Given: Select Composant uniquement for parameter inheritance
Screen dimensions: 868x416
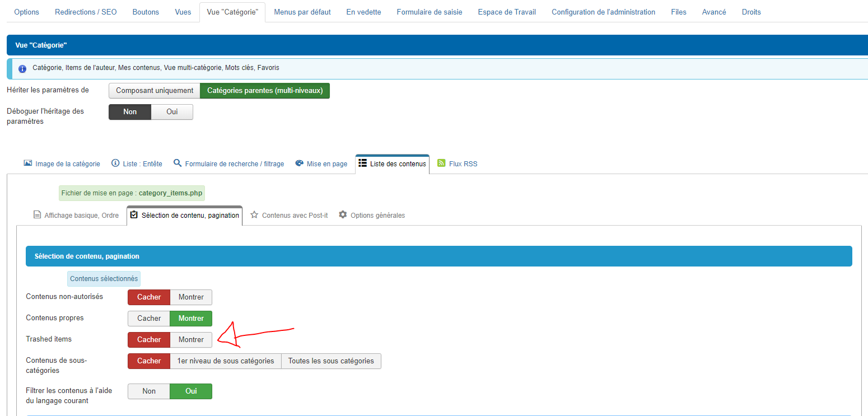Looking at the screenshot, I should tap(155, 91).
